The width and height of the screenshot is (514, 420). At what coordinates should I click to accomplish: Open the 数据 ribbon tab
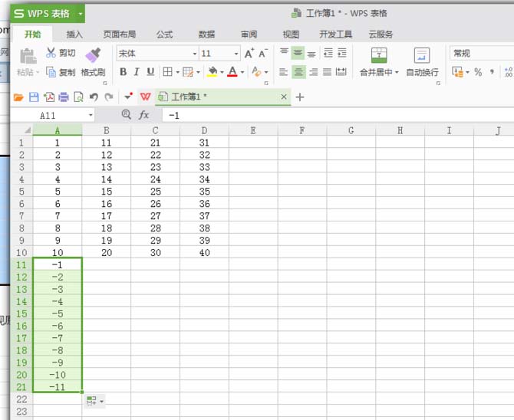point(207,34)
